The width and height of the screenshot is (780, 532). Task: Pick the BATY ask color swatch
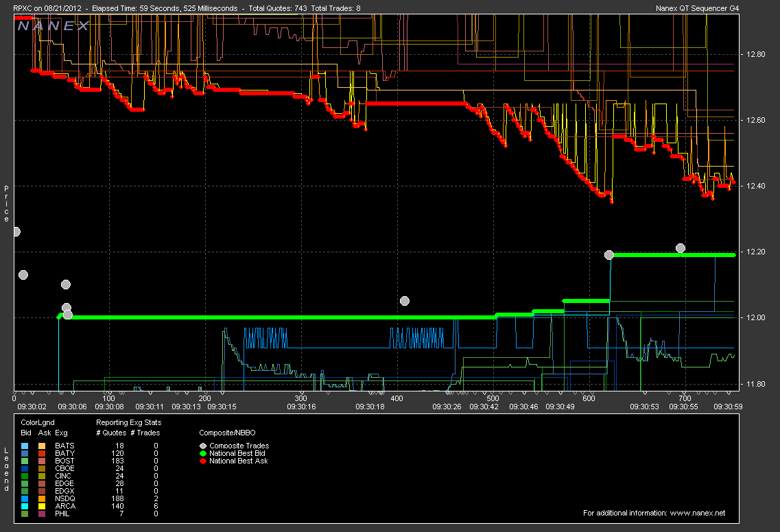(x=42, y=453)
